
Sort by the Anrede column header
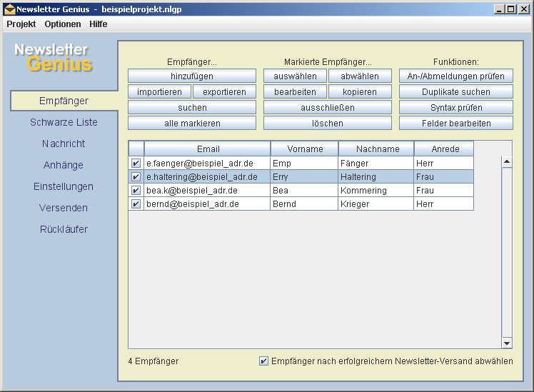click(x=444, y=149)
